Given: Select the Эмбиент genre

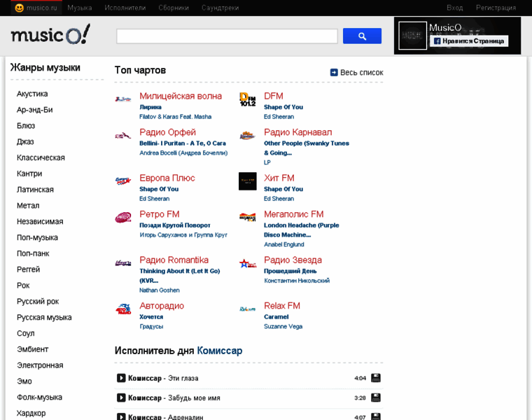Looking at the screenshot, I should coord(33,349).
